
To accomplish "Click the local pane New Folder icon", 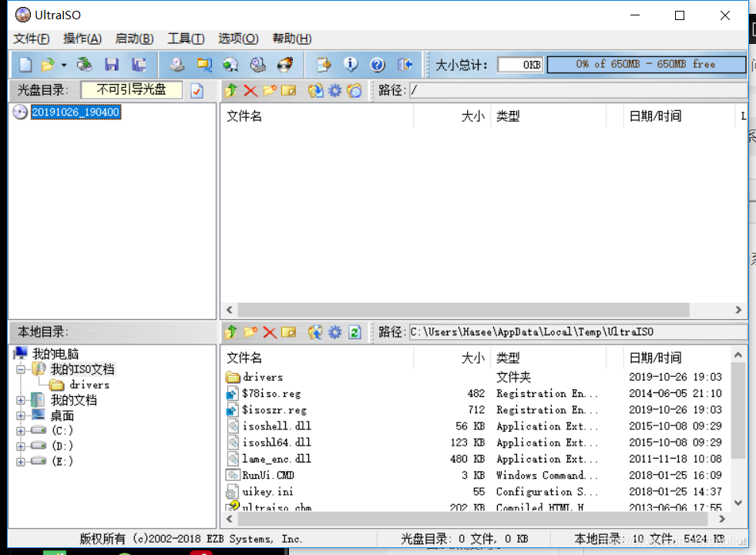I will tap(250, 332).
